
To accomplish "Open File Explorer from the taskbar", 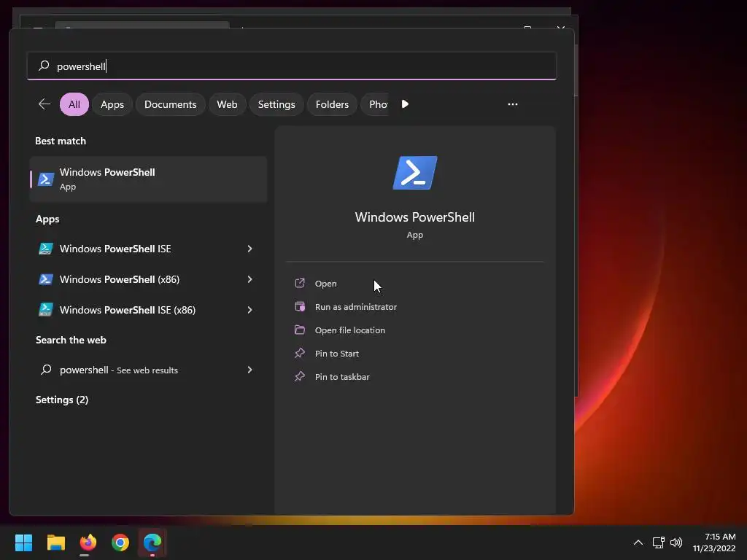I will (55, 542).
